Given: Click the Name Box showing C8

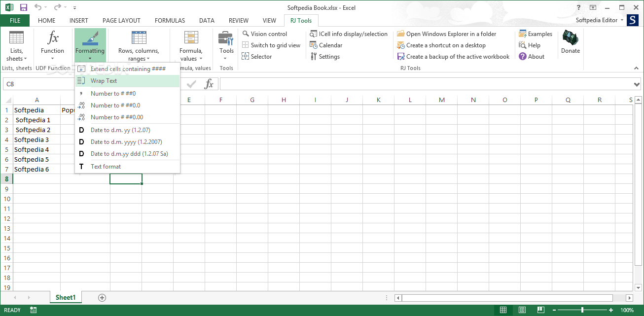Looking at the screenshot, I should tap(39, 84).
